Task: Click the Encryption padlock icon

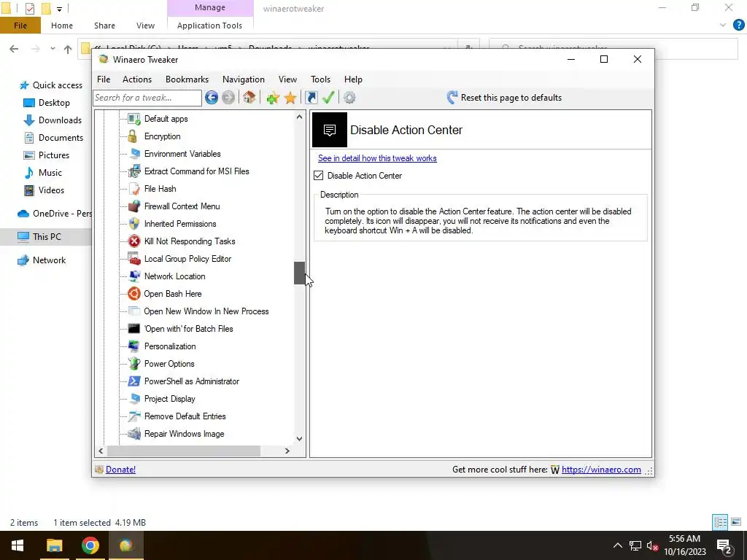Action: pos(133,136)
